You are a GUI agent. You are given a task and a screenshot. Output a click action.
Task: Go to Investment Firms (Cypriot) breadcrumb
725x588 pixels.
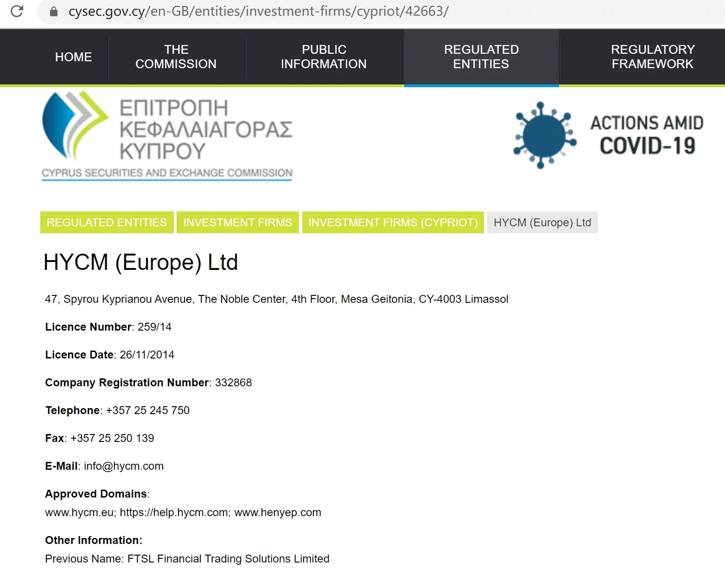coord(393,223)
